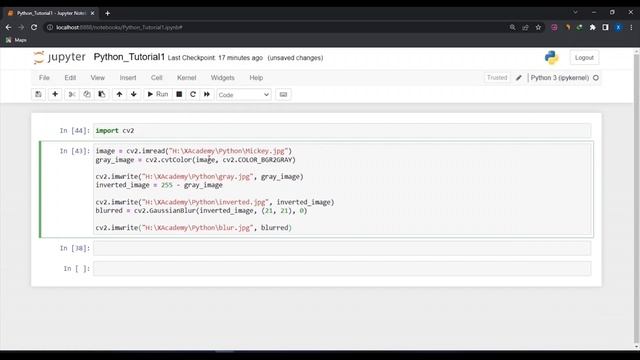Restart the kernel with the circular arrow icon
This screenshot has width=640, height=360.
click(x=193, y=94)
